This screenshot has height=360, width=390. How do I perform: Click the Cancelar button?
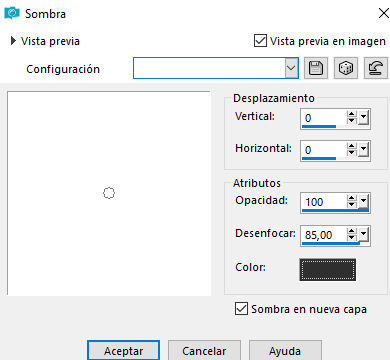click(204, 350)
